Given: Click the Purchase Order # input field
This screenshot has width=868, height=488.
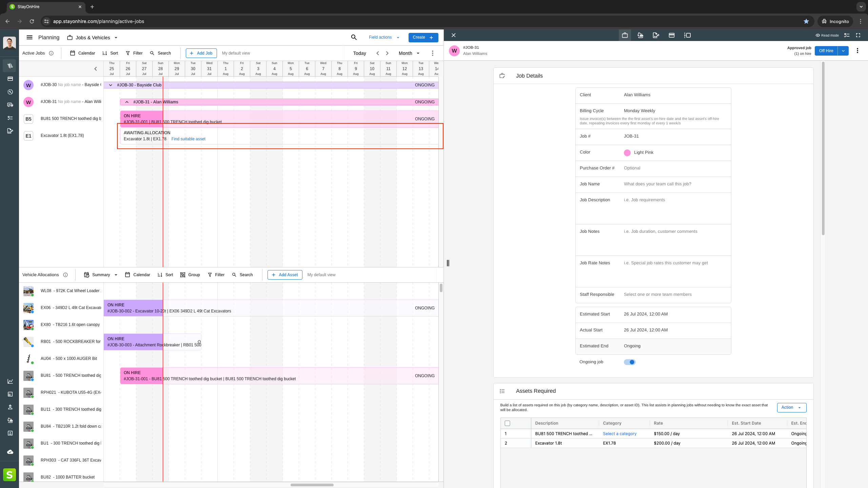Looking at the screenshot, I should point(675,168).
